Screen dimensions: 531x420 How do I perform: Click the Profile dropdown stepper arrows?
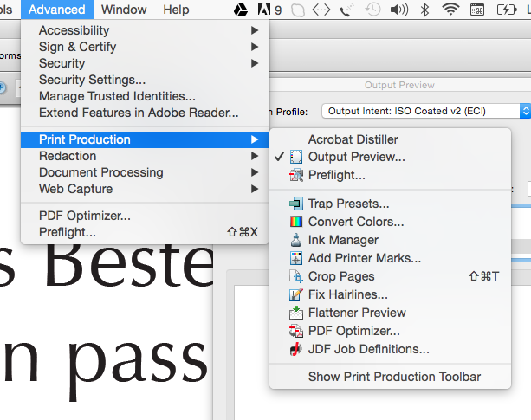click(525, 111)
